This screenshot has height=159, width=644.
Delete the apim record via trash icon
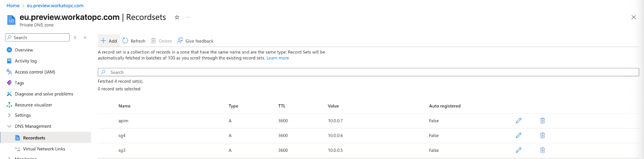click(x=543, y=120)
